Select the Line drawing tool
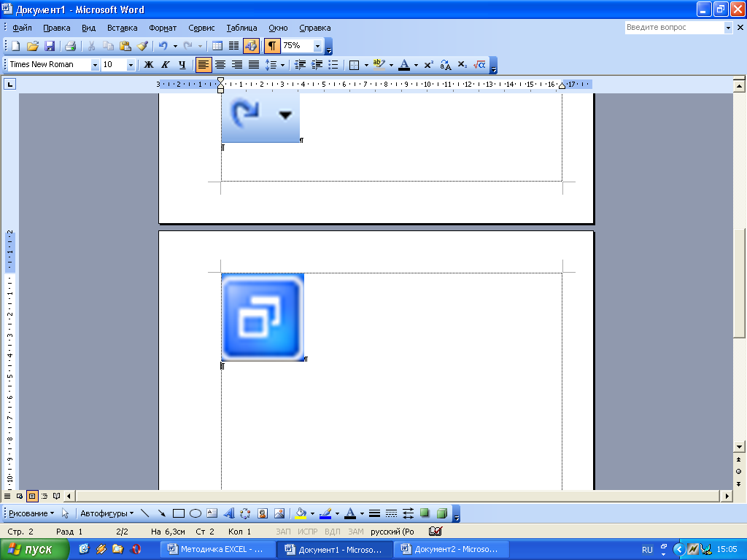 click(145, 513)
